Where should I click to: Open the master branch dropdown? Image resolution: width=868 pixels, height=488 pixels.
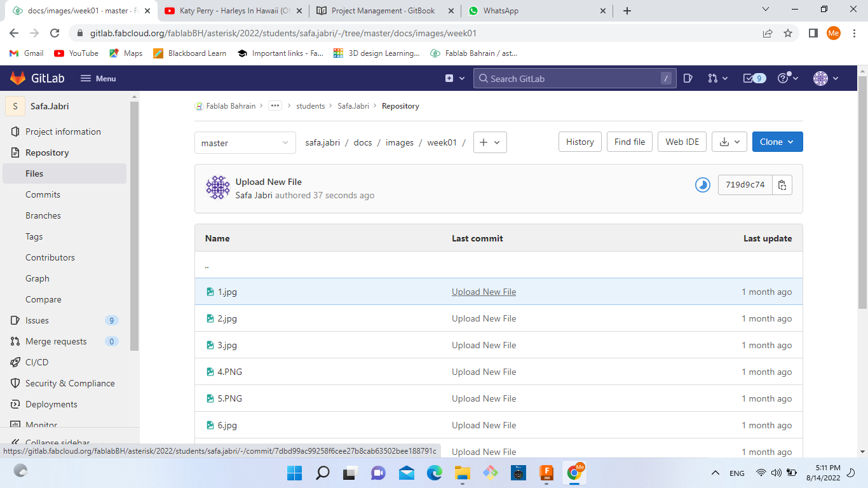(245, 142)
